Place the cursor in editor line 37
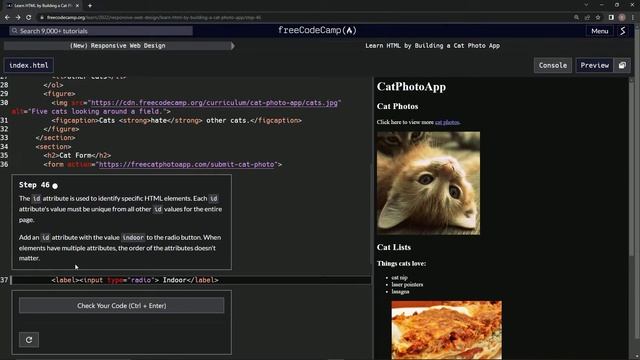The height and width of the screenshot is (360, 640). 192,280
